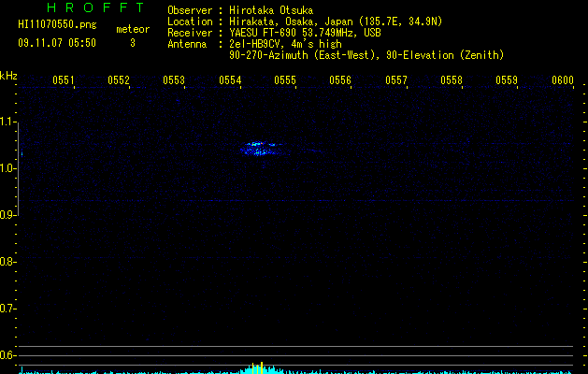
Task: Click the meteor label
Action: (x=133, y=29)
